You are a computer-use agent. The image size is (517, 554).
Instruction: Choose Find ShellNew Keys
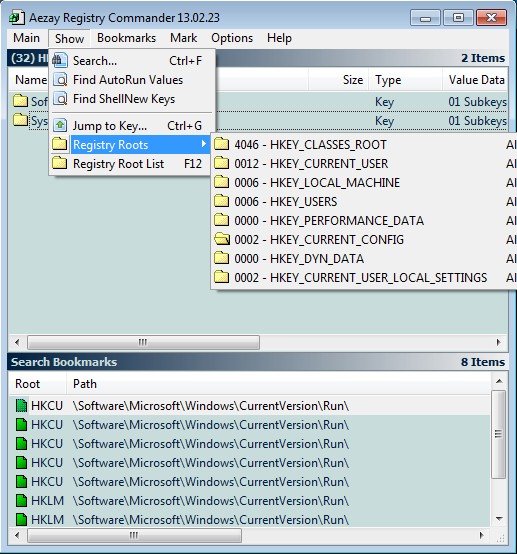point(132,99)
